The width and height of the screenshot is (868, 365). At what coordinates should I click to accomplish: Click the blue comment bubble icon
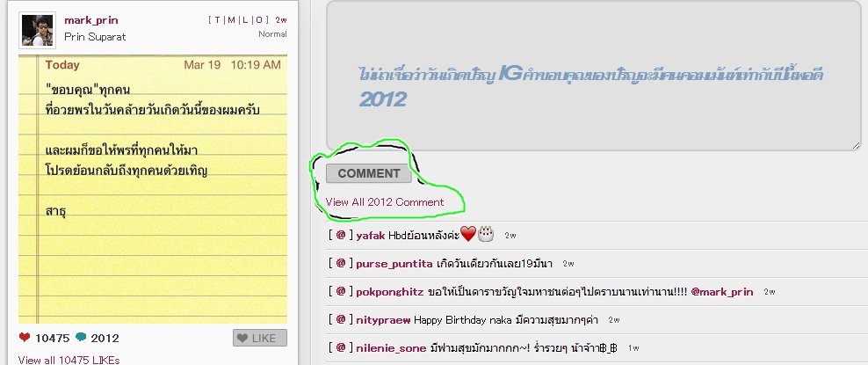click(x=82, y=338)
